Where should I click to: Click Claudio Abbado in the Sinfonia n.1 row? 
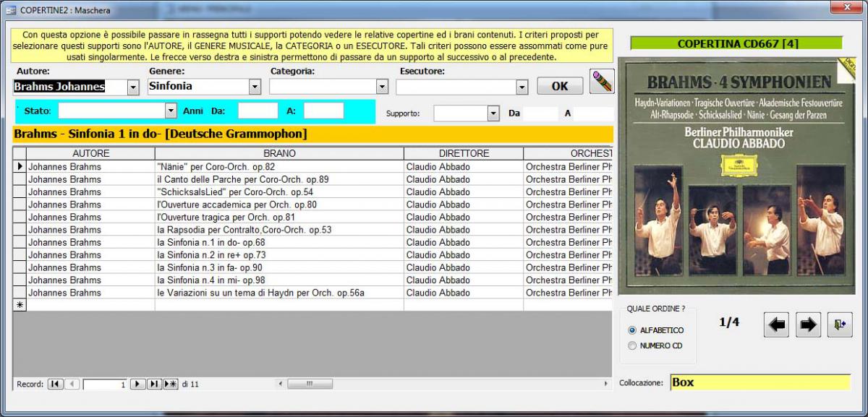click(x=464, y=242)
